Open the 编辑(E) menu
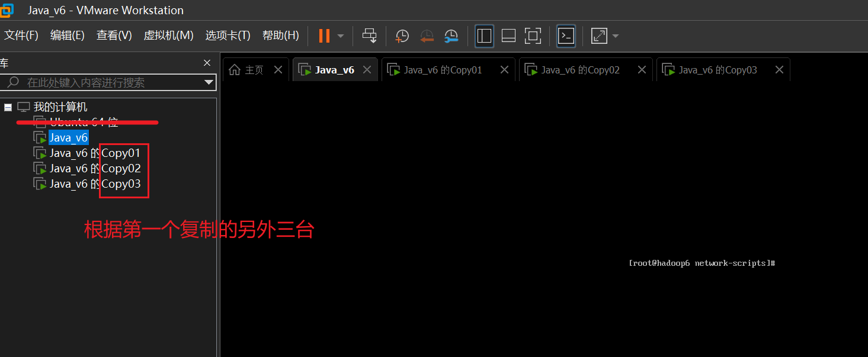 [x=68, y=36]
